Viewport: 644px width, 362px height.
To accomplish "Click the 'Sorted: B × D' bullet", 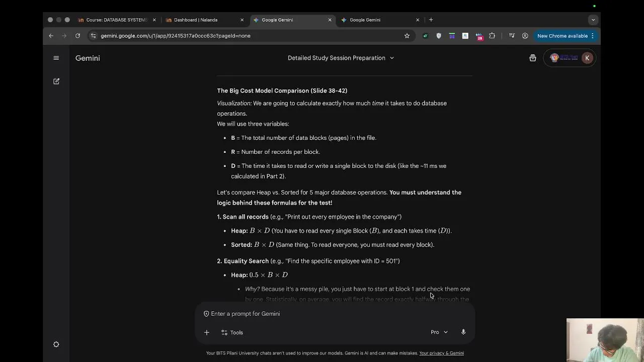I will 333,245.
